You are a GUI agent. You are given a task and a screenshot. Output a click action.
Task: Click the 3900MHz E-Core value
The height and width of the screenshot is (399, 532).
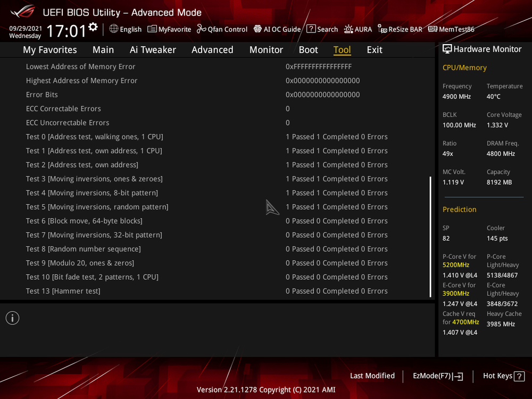pyautogui.click(x=456, y=294)
